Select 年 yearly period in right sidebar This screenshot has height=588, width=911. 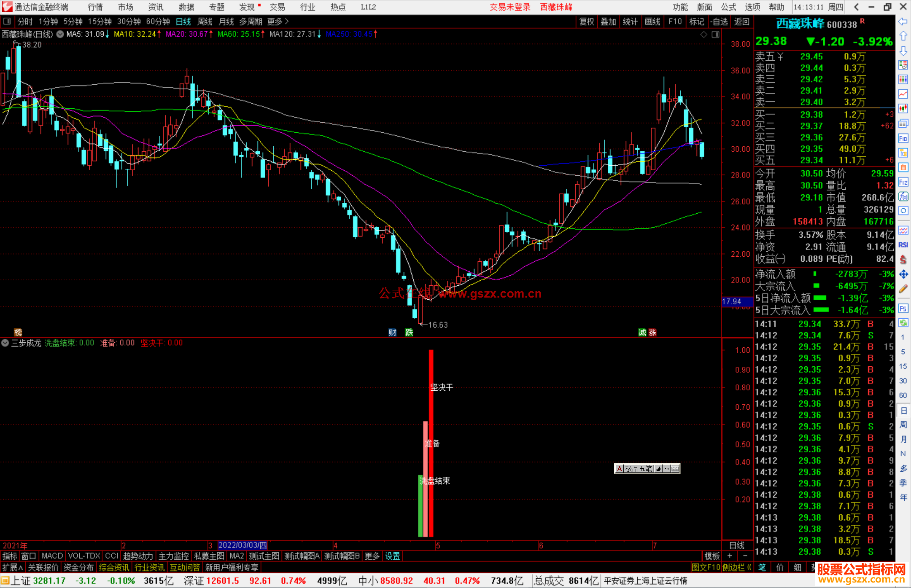pyautogui.click(x=903, y=497)
